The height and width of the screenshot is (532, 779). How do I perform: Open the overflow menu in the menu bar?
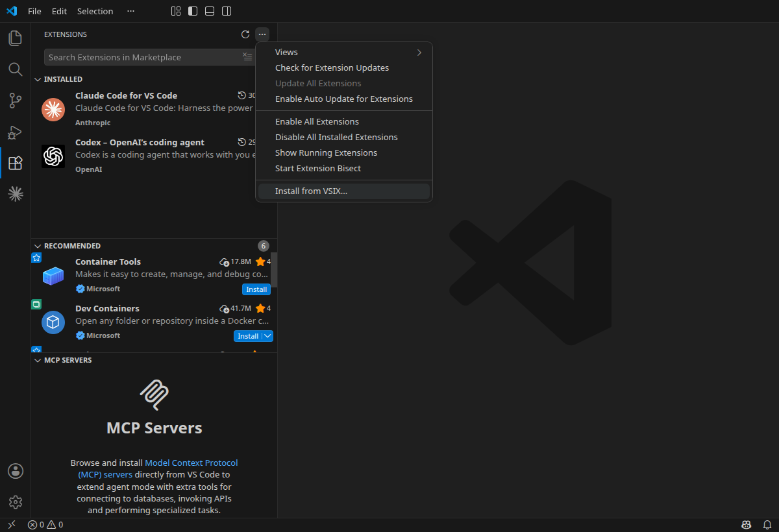[131, 11]
